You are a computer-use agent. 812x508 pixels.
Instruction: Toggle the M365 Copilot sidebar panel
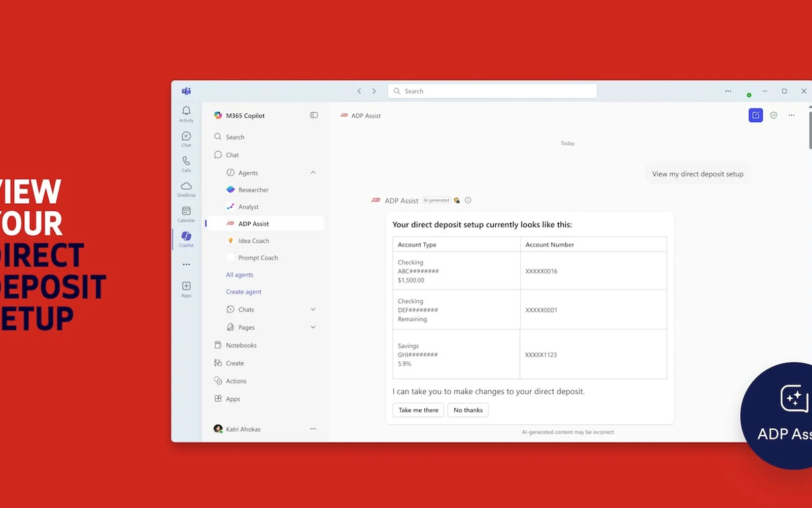click(x=314, y=115)
